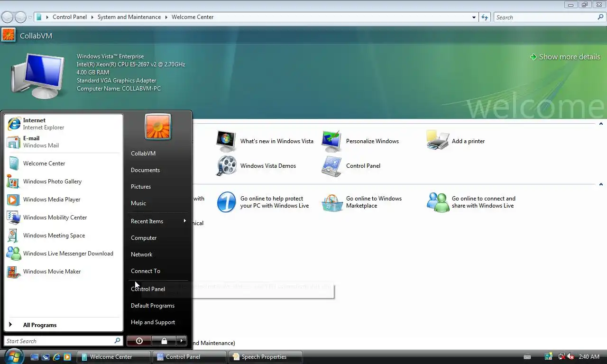Screen dimensions: 607x364
Task: Open Internet Explorer quick launch icon
Action: 56,357
